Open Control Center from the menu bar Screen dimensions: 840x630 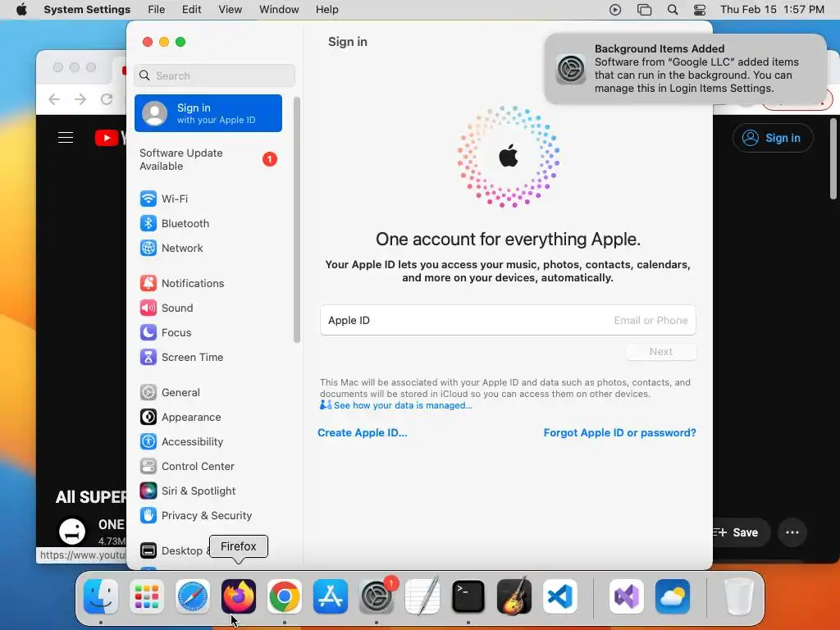pos(700,10)
